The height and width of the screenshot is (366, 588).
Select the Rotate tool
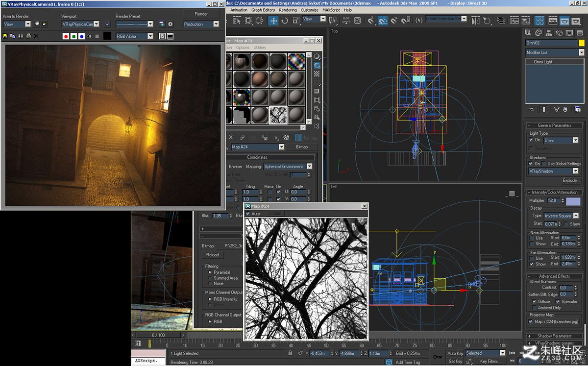284,21
